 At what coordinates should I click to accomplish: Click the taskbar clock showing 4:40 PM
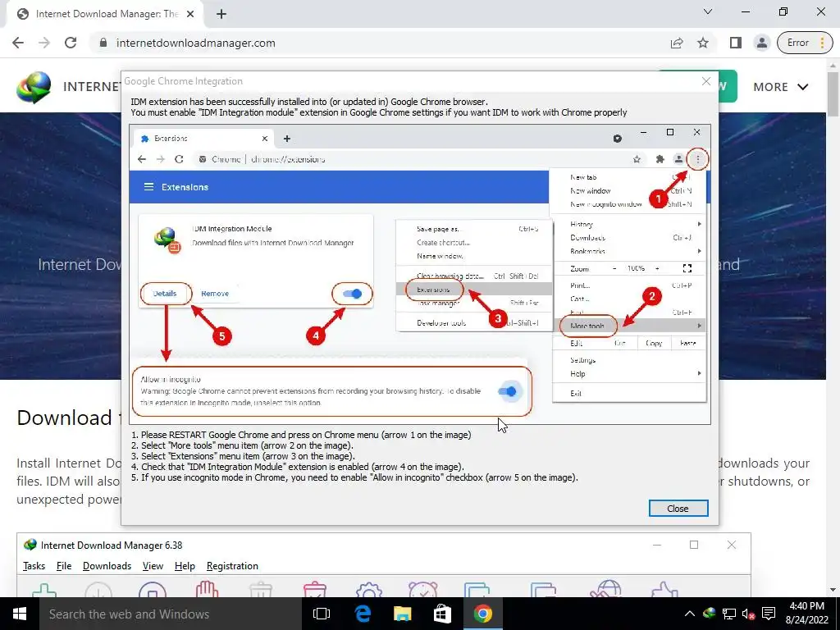[x=807, y=614]
